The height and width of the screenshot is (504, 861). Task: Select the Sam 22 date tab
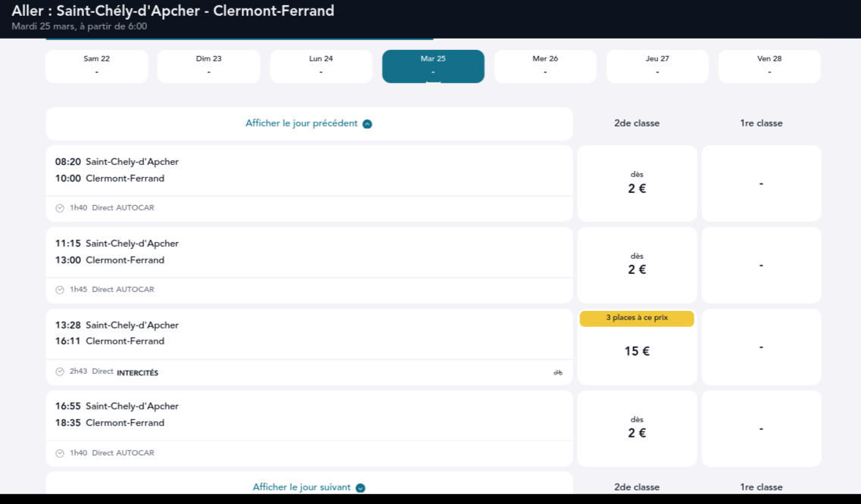coord(96,66)
